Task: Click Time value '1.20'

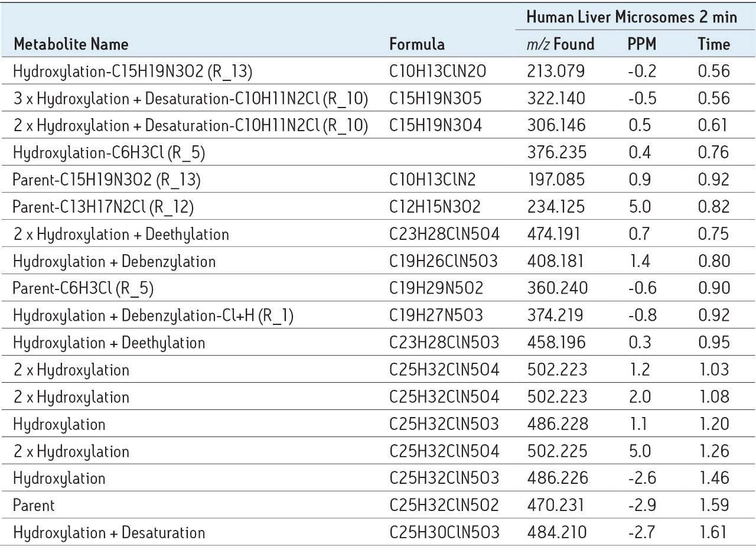Action: [714, 425]
